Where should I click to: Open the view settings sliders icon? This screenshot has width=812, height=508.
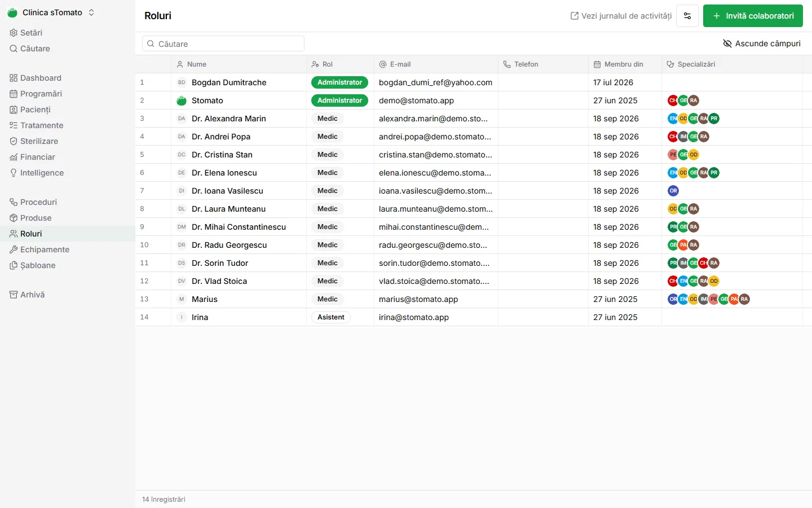click(x=687, y=16)
